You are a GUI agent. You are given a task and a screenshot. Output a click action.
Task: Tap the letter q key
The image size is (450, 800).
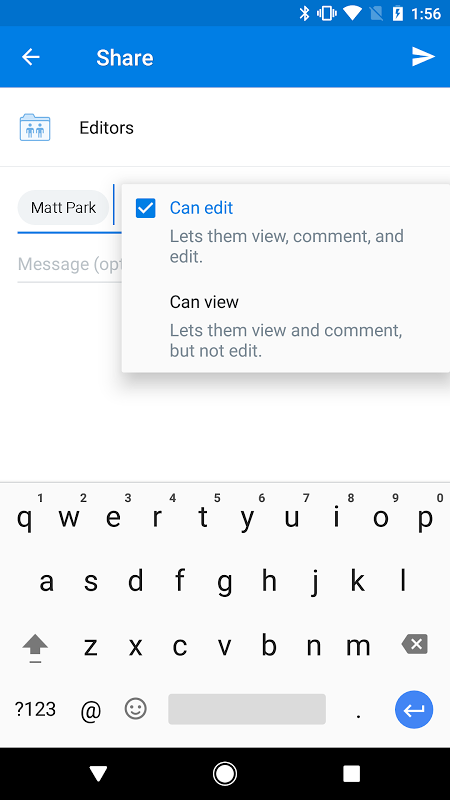point(24,517)
